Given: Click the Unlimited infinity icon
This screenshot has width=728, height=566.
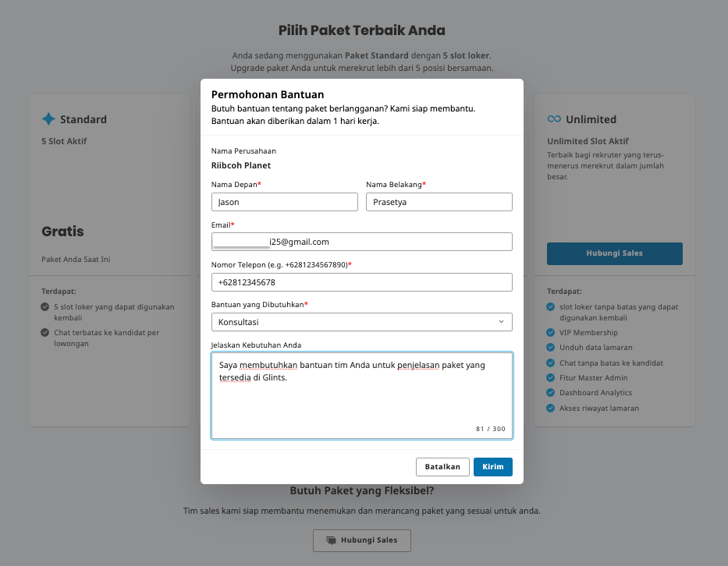Looking at the screenshot, I should point(554,119).
